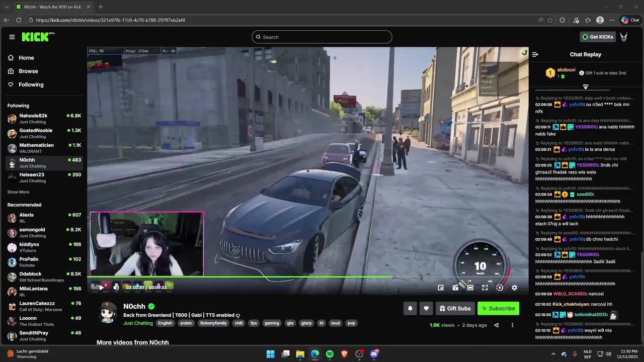Refresh the browser page
The height and width of the screenshot is (362, 644).
point(19,20)
